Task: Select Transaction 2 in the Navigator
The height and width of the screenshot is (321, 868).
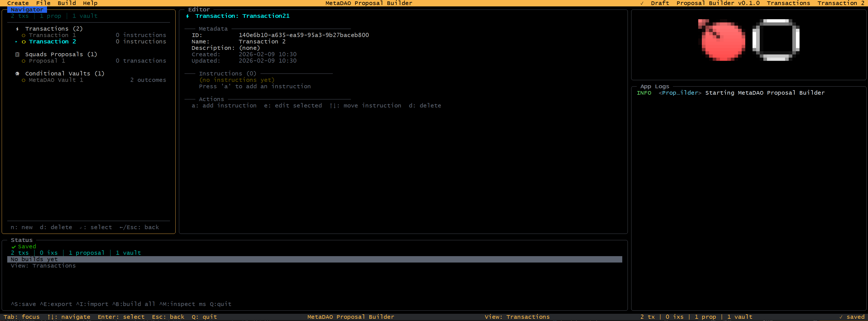Action: [x=52, y=42]
